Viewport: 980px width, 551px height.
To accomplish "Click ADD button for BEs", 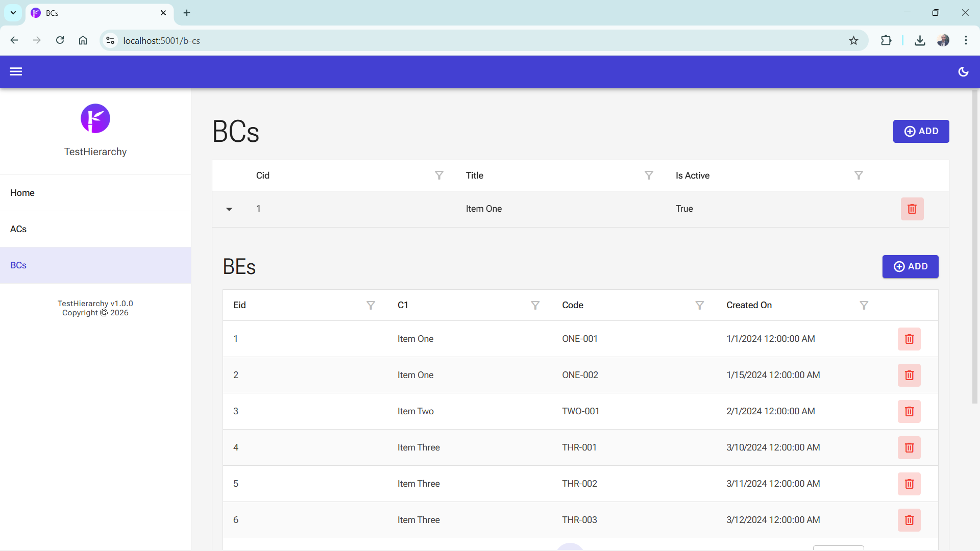I will coord(910,266).
